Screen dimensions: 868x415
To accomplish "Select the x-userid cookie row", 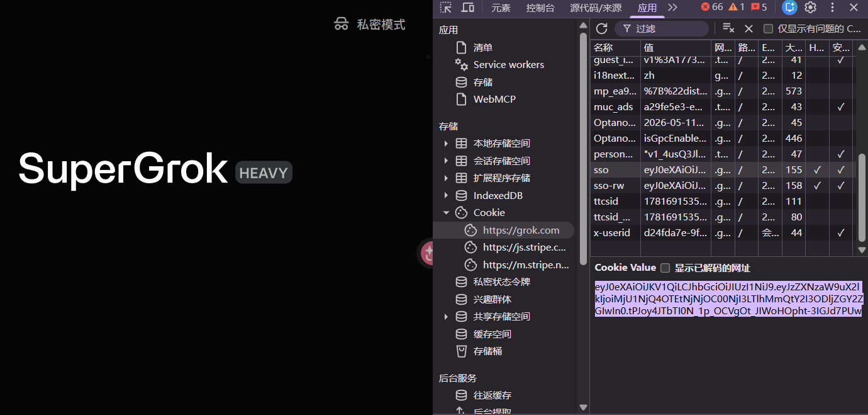I will (721, 232).
